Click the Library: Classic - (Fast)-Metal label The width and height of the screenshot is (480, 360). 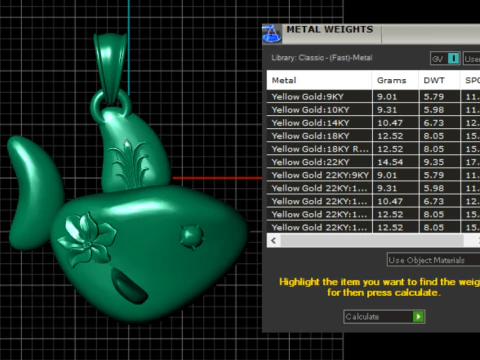coord(322,58)
